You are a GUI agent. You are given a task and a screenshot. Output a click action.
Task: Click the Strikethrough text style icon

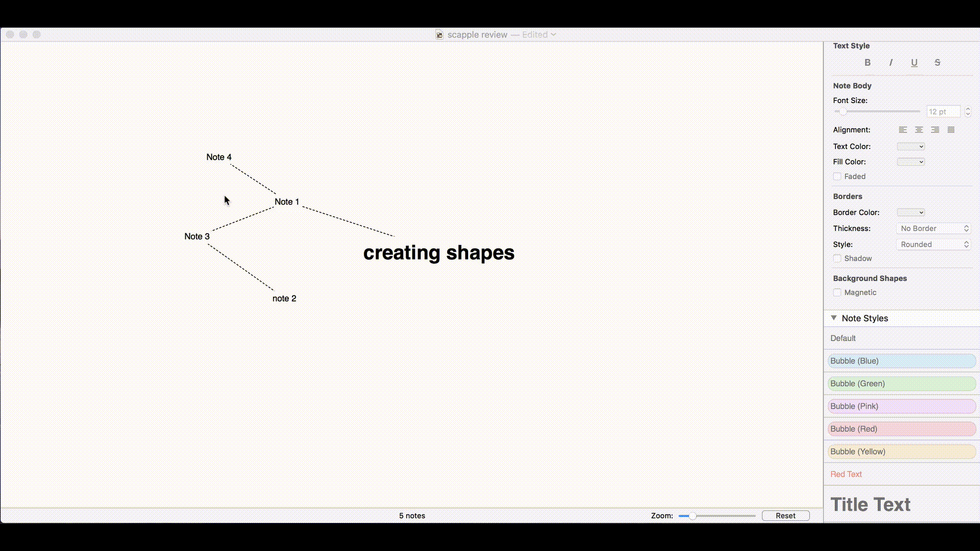tap(937, 62)
